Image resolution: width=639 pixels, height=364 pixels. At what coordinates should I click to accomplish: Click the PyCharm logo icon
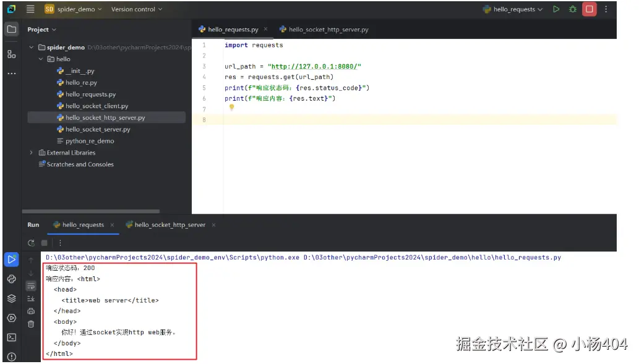coord(11,9)
